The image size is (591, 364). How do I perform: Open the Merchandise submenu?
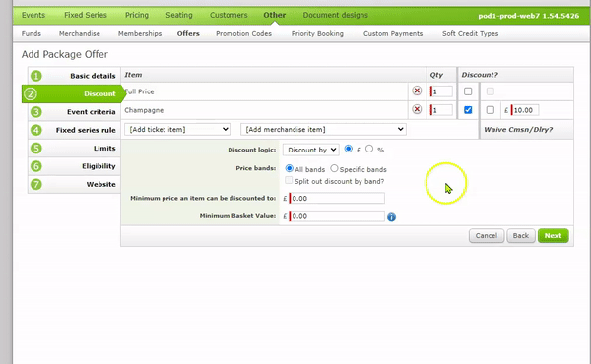[80, 33]
